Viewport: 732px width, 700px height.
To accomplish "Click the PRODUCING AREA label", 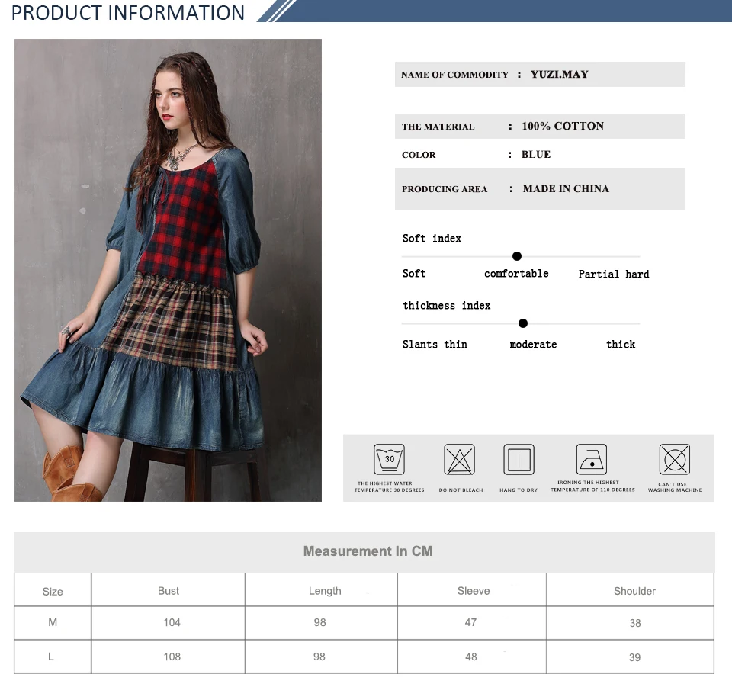I will pyautogui.click(x=445, y=189).
